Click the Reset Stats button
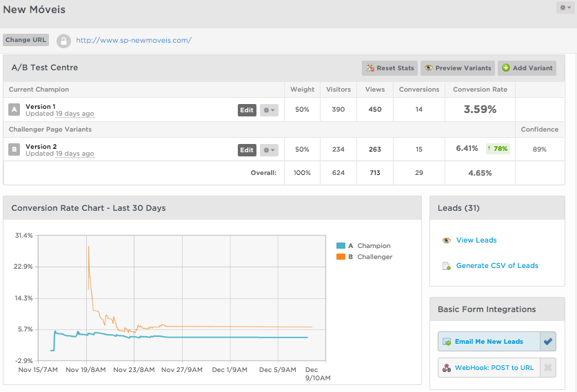The height and width of the screenshot is (392, 577). pyautogui.click(x=389, y=68)
